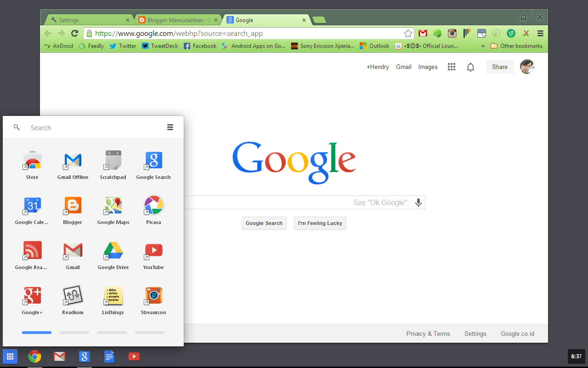Launch Gmail Offline from the app launcher

73,165
